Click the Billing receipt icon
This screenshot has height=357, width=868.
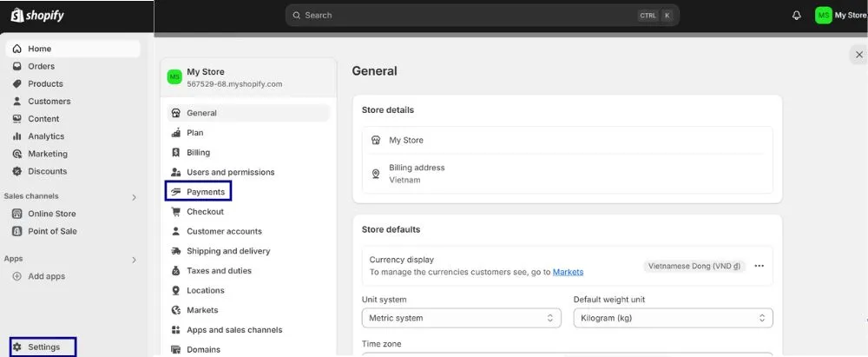click(x=176, y=153)
